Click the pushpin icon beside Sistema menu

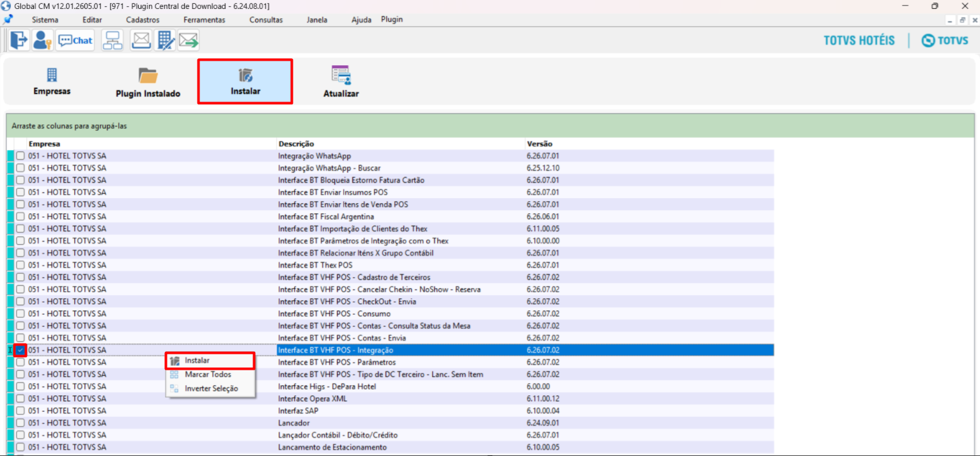(8, 19)
